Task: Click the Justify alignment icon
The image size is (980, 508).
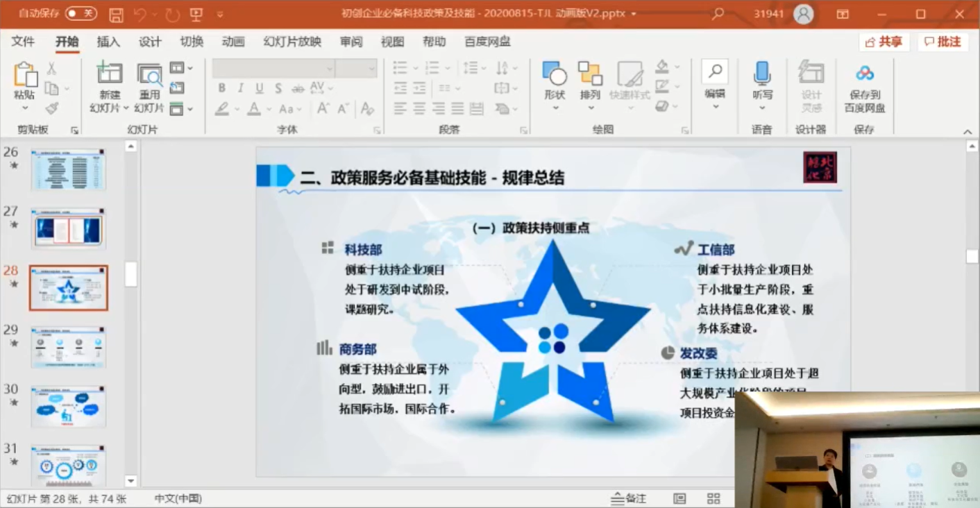Action: click(x=457, y=108)
